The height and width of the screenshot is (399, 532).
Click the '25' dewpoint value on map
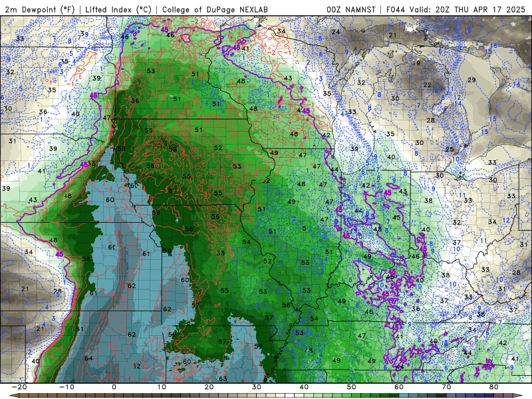point(450,149)
